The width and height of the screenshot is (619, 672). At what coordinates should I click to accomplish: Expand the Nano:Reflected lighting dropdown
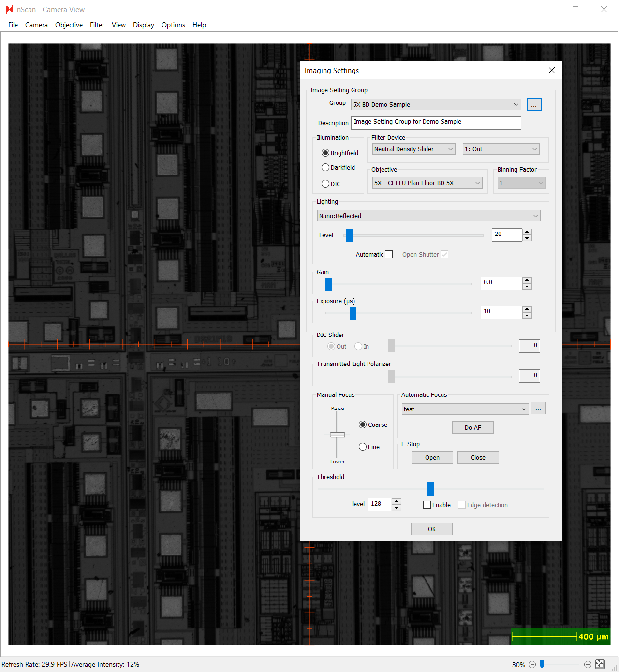[535, 216]
